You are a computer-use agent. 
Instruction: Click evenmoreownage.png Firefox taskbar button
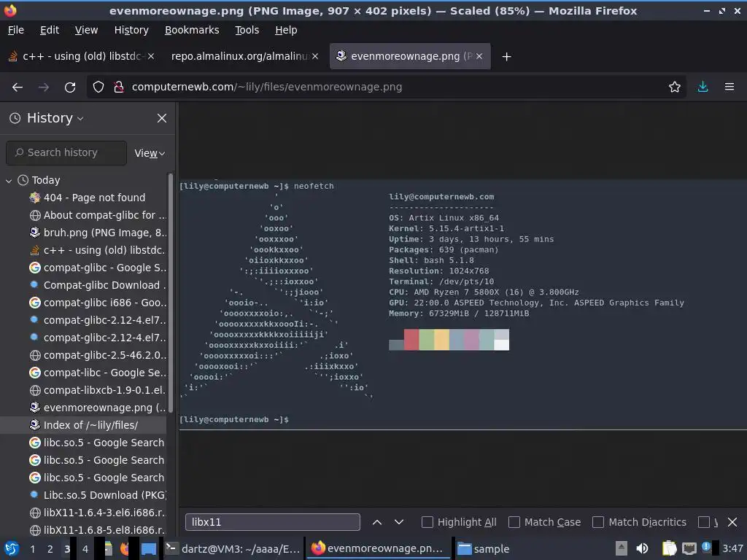[379, 549]
